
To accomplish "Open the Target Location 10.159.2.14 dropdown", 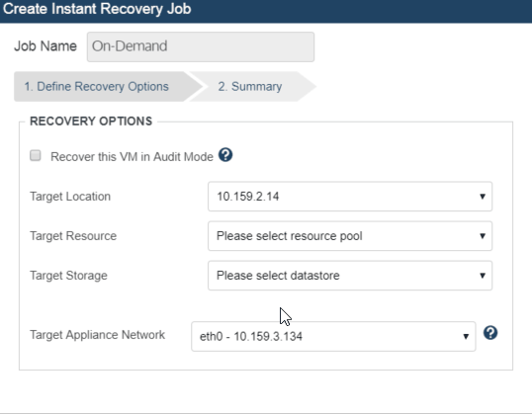I will 350,197.
